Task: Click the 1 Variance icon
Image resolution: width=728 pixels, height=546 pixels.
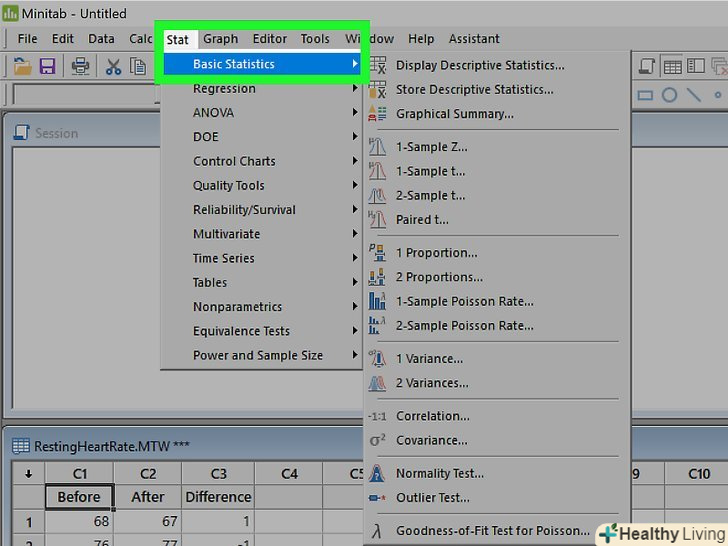Action: [377, 358]
